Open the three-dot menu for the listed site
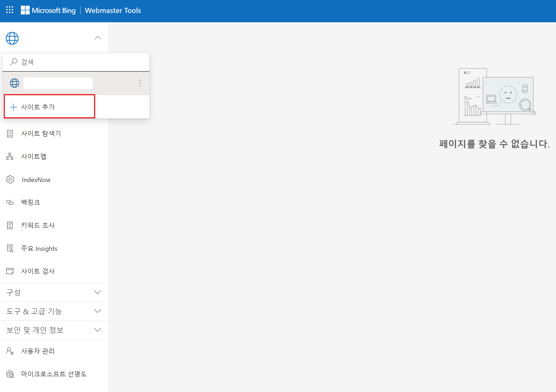The image size is (556, 392). coord(140,83)
